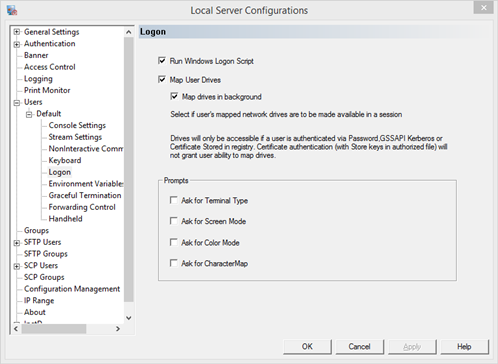Disable Map drives in background
Viewport: 498px width, 364px height.
coord(174,96)
